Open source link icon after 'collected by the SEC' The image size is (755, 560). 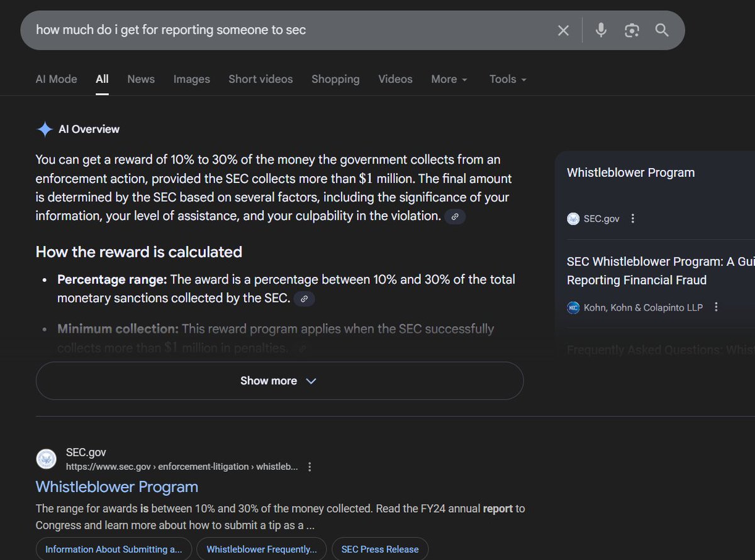(x=304, y=299)
